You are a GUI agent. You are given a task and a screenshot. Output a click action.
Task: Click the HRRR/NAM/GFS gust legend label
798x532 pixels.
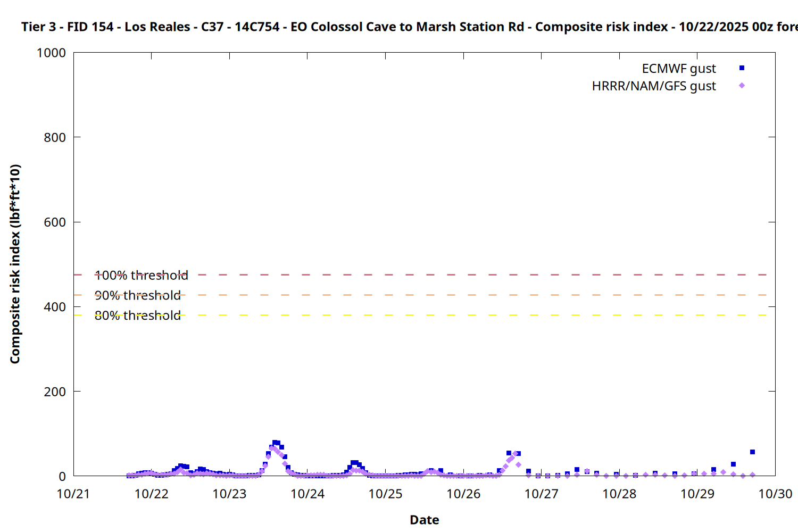tap(653, 86)
